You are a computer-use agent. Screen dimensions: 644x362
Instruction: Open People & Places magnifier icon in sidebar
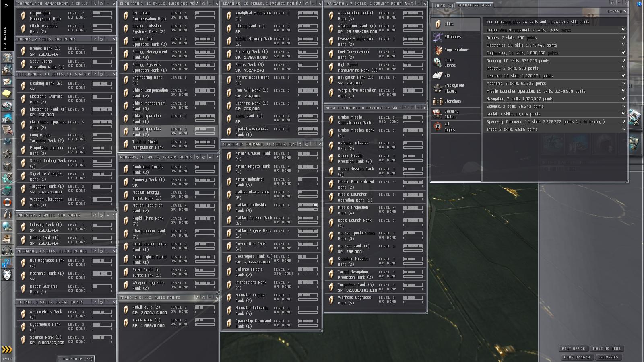click(x=7, y=70)
